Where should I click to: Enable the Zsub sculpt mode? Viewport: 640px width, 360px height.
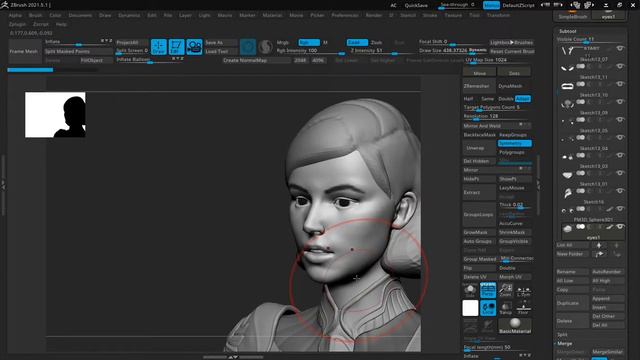pyautogui.click(x=376, y=42)
